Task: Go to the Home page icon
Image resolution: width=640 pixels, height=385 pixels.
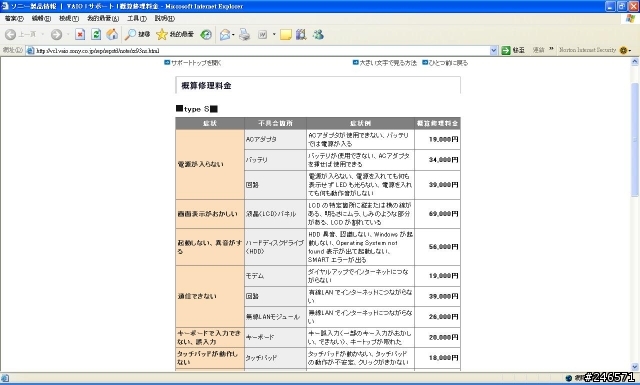Action: (112, 35)
